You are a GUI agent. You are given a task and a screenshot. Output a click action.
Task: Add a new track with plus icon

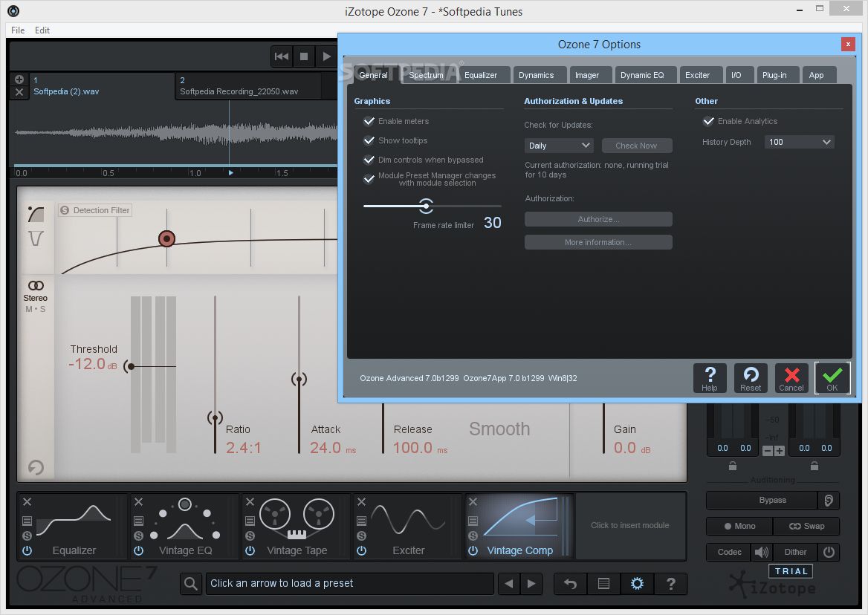click(19, 79)
